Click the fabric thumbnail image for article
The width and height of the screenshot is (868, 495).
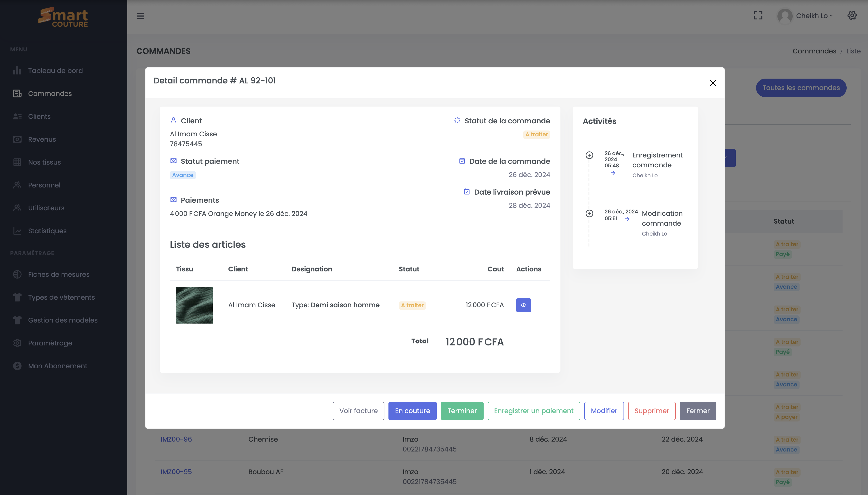coord(194,305)
